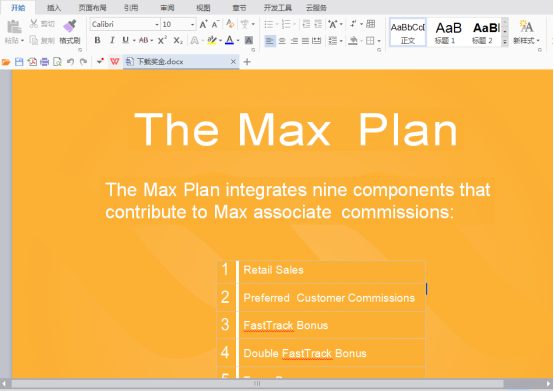Toggle Italic formatting

click(x=112, y=40)
